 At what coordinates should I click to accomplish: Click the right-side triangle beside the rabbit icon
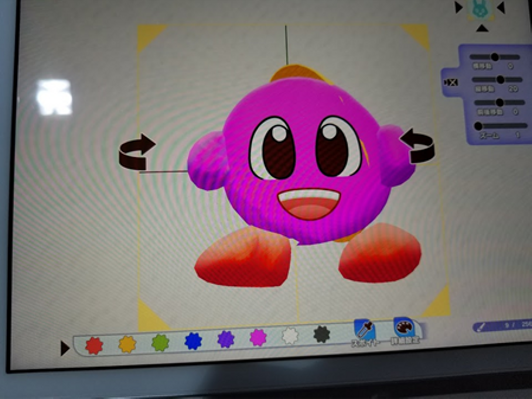(501, 7)
